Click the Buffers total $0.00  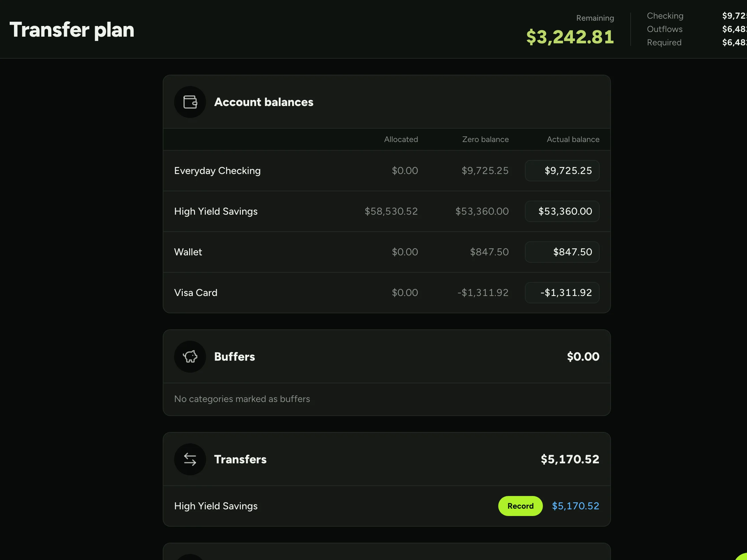[583, 356]
